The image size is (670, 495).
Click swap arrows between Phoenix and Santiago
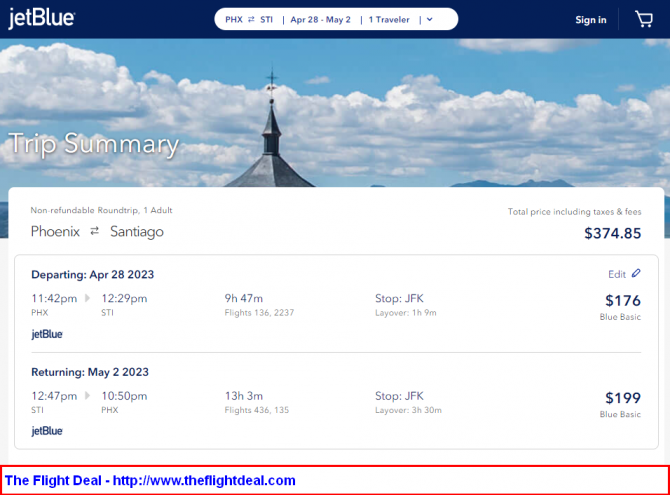tap(94, 231)
